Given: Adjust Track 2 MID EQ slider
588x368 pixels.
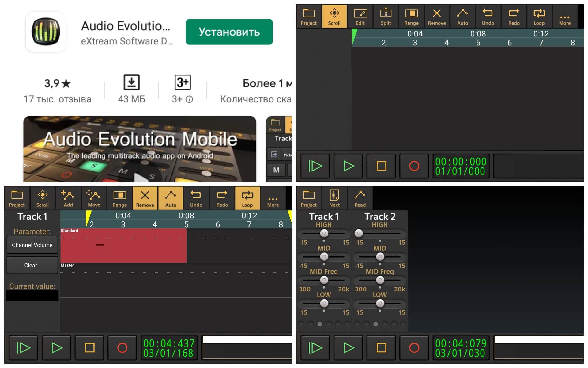Looking at the screenshot, I should (380, 257).
